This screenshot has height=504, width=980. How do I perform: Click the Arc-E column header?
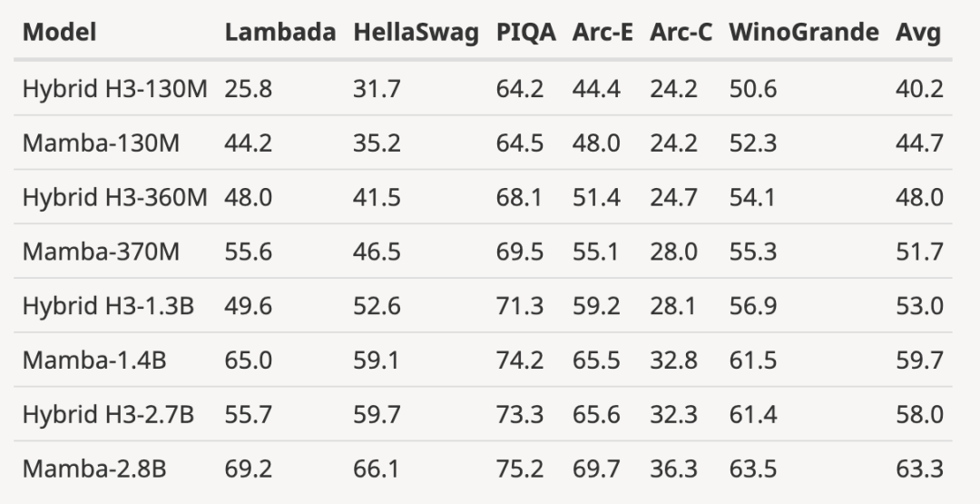[x=603, y=34]
